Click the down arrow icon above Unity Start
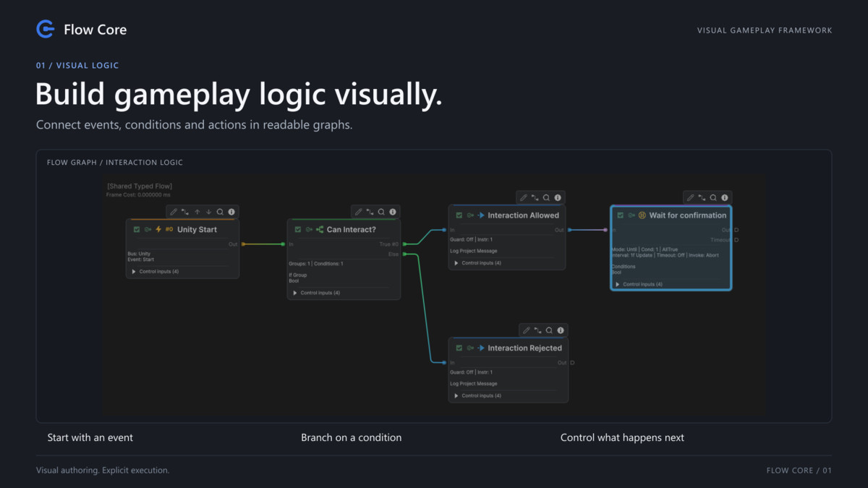Viewport: 868px width, 488px height. (208, 212)
